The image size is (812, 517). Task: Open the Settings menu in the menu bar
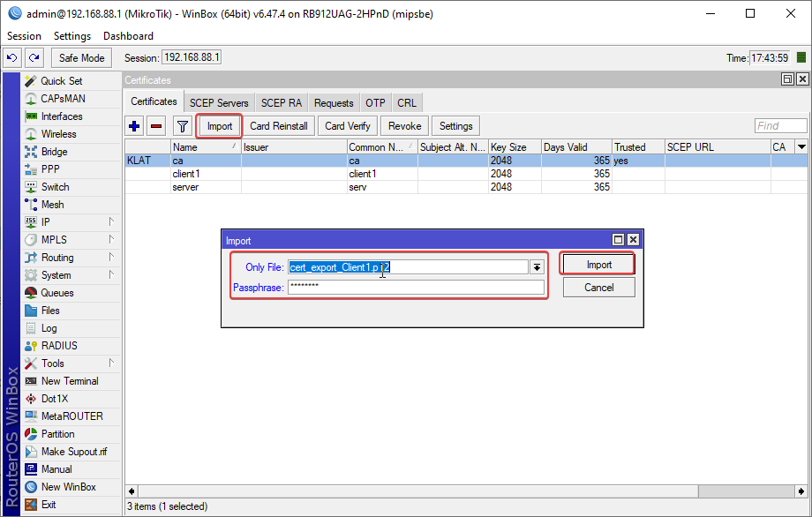[x=72, y=35]
